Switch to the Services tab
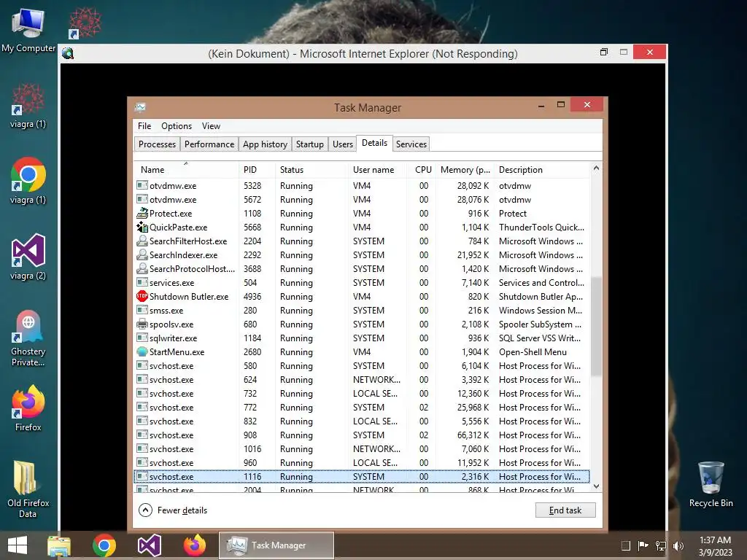This screenshot has width=747, height=560. click(x=411, y=144)
